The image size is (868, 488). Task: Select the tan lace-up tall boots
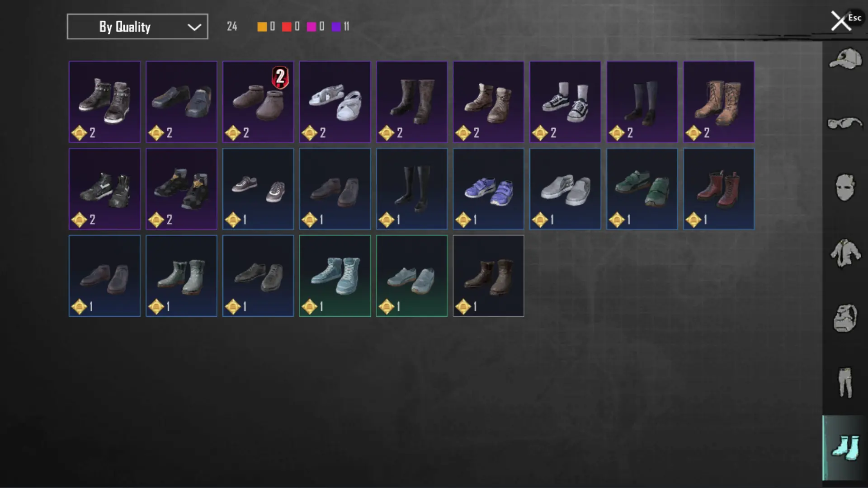point(719,102)
